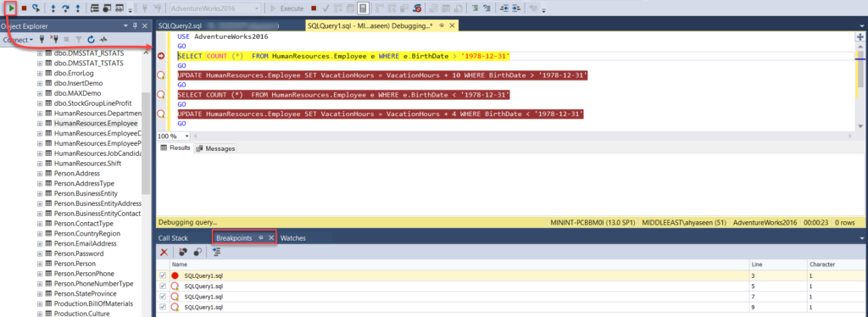This screenshot has width=868, height=317.
Task: Click the Decrease Indent toolbar icon
Action: pyautogui.click(x=504, y=8)
